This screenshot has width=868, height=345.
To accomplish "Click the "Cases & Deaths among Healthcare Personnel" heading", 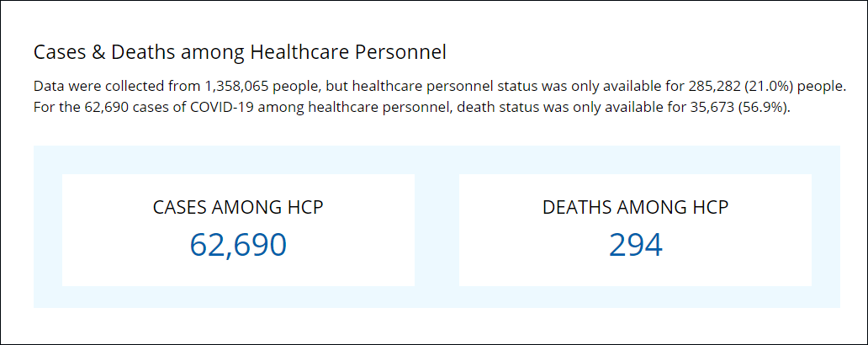I will (240, 52).
